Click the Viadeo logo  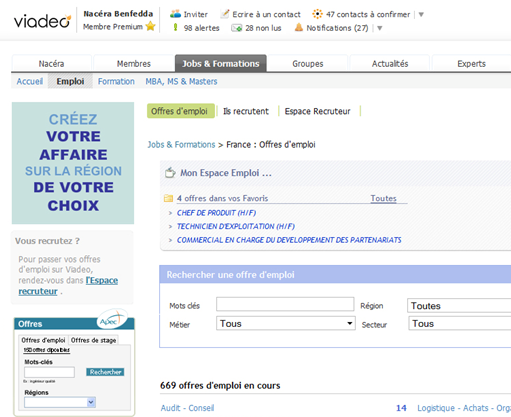(x=42, y=21)
